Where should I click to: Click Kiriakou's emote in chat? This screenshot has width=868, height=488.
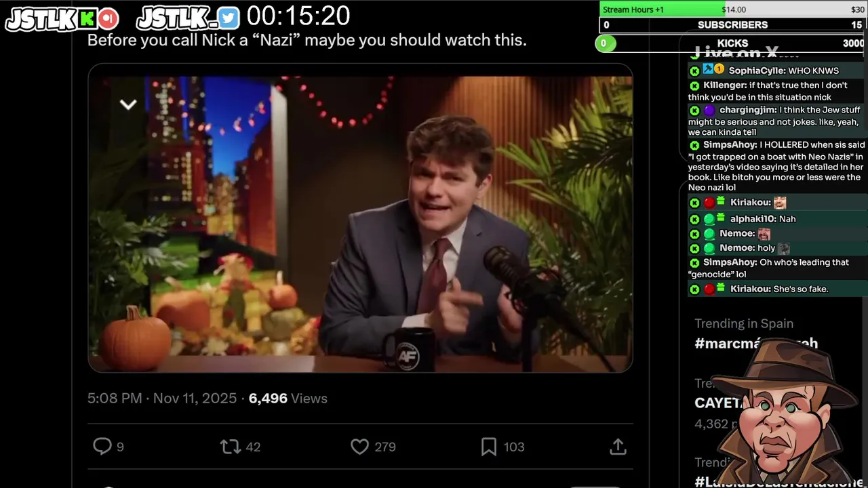780,202
